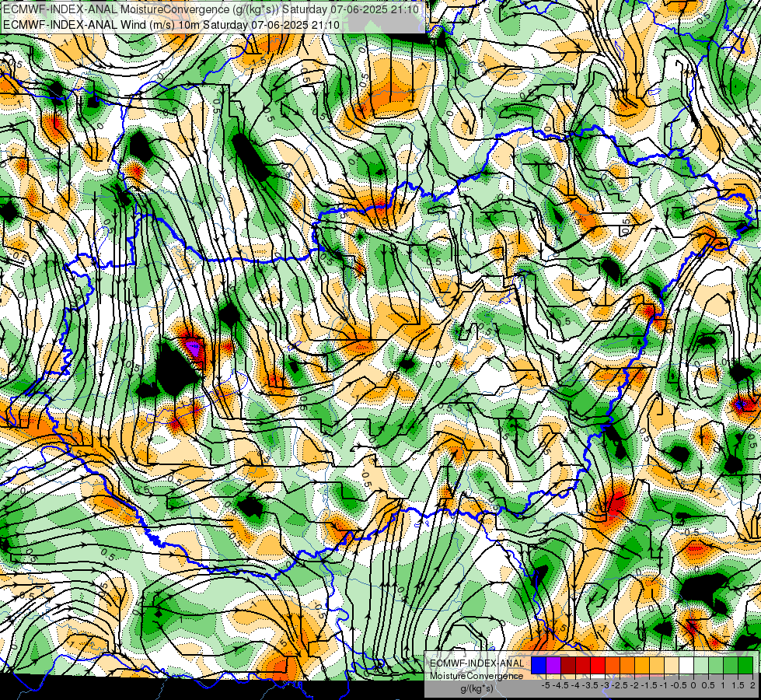Click the MoistureConvergence title line at top
The height and width of the screenshot is (700, 761).
(x=211, y=9)
